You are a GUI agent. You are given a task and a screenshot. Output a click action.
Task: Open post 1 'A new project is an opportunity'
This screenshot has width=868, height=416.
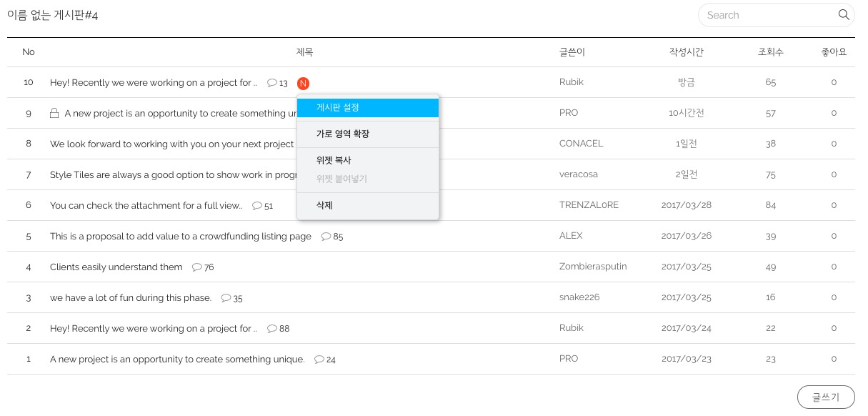177,360
